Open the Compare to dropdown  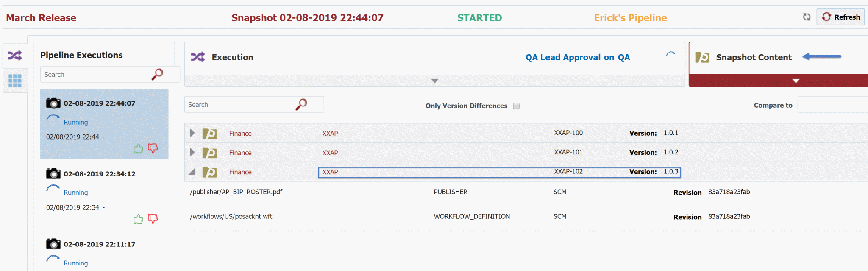[832, 105]
